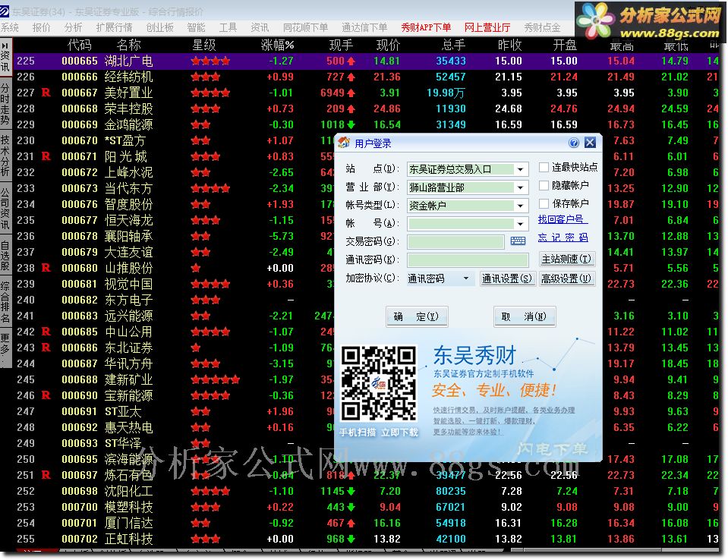
Task: Sort by 涨幅% column header
Action: [x=278, y=45]
